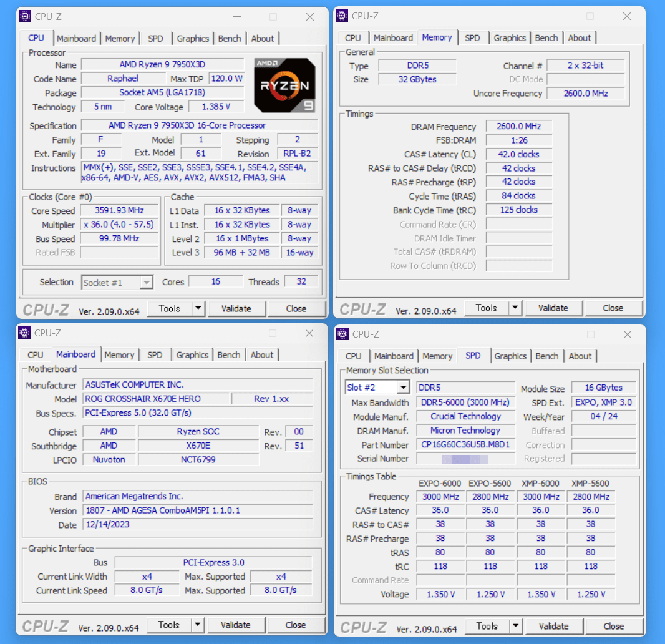Viewport: 665px width, 644px height.
Task: Click Validate button in the CPU window
Action: [x=236, y=308]
